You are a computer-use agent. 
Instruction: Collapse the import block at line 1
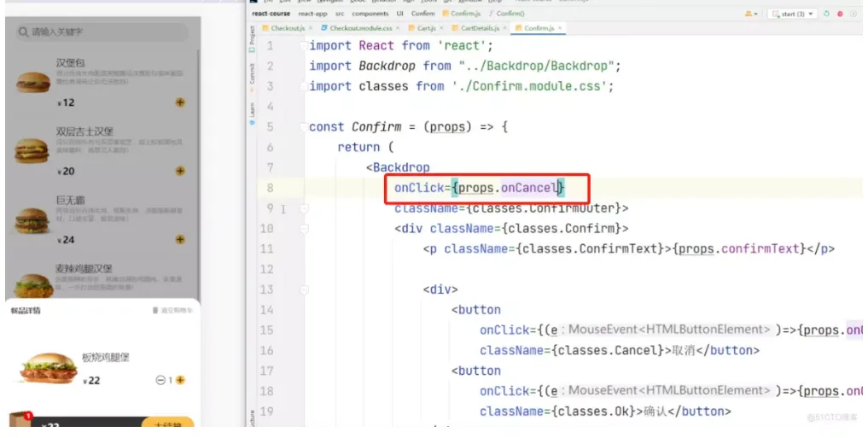tap(304, 45)
